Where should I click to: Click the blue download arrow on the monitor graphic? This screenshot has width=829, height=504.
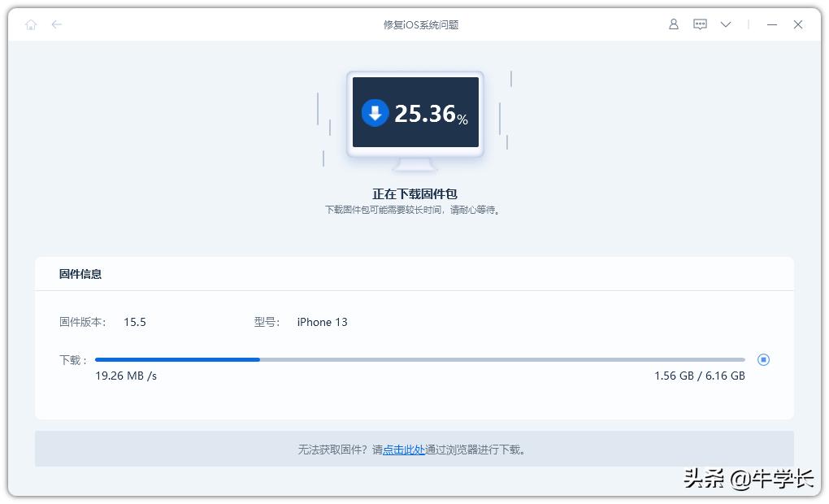(x=374, y=113)
